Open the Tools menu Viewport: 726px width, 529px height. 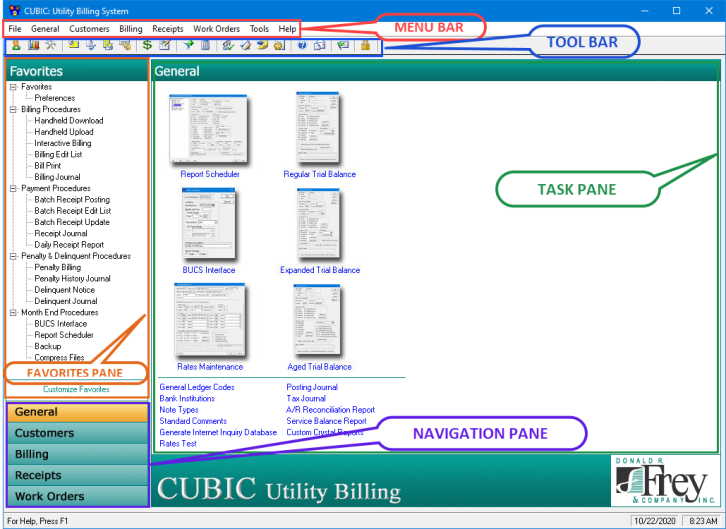[259, 29]
